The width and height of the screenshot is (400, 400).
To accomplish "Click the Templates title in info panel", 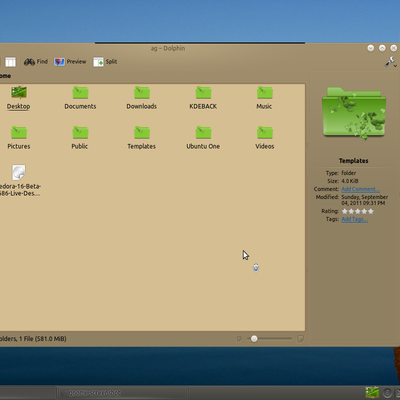I will (354, 161).
